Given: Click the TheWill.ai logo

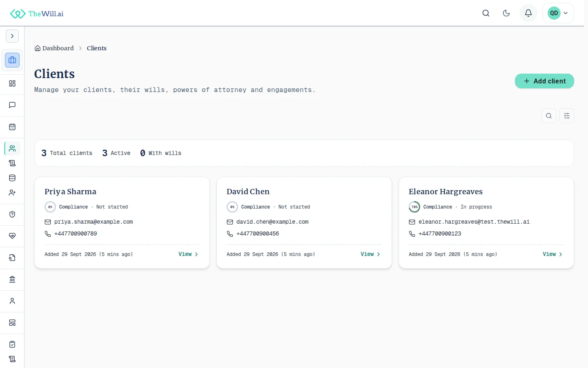Looking at the screenshot, I should (37, 13).
